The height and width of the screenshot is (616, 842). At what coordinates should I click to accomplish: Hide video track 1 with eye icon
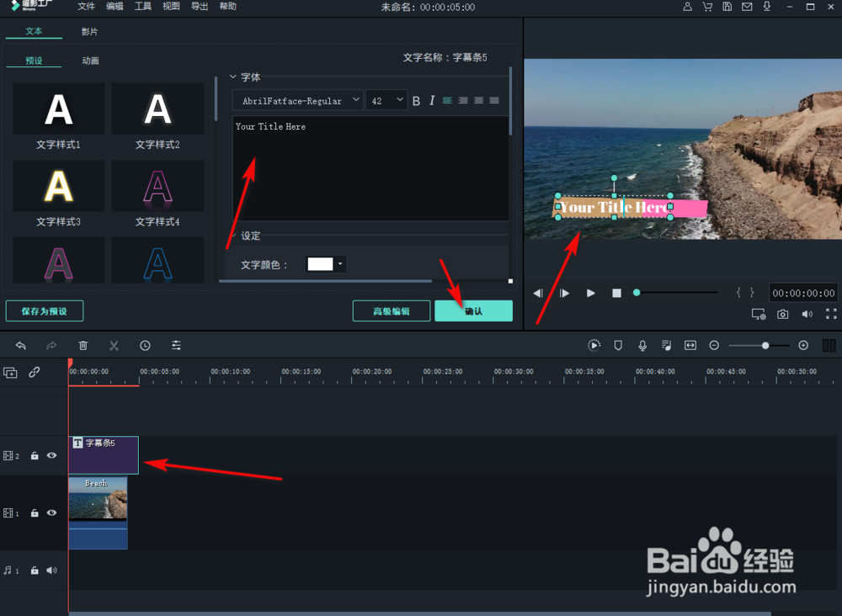point(51,513)
